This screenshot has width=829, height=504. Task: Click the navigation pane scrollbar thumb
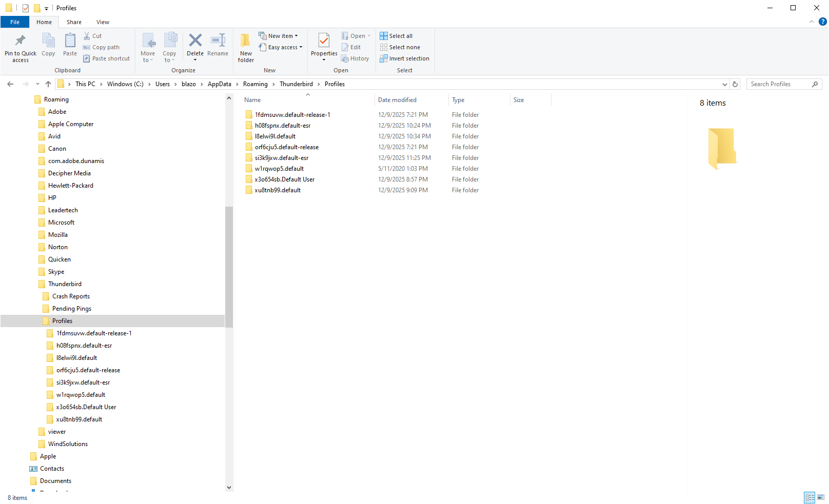tap(229, 267)
